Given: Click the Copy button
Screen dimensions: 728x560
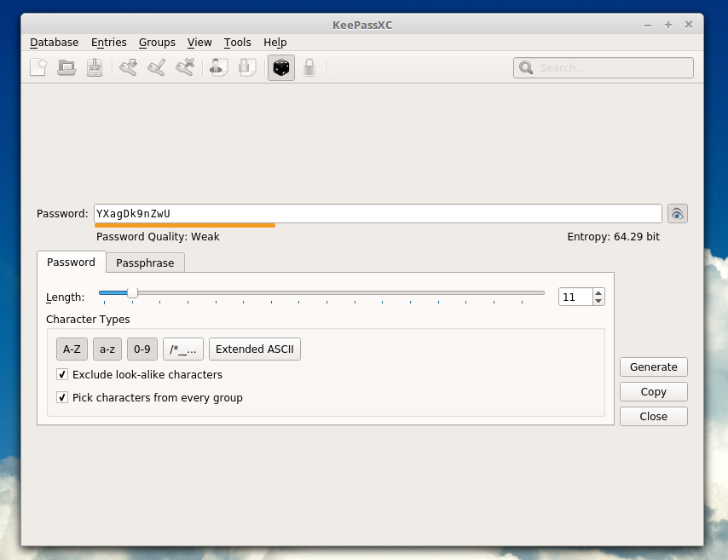Looking at the screenshot, I should pyautogui.click(x=654, y=391).
